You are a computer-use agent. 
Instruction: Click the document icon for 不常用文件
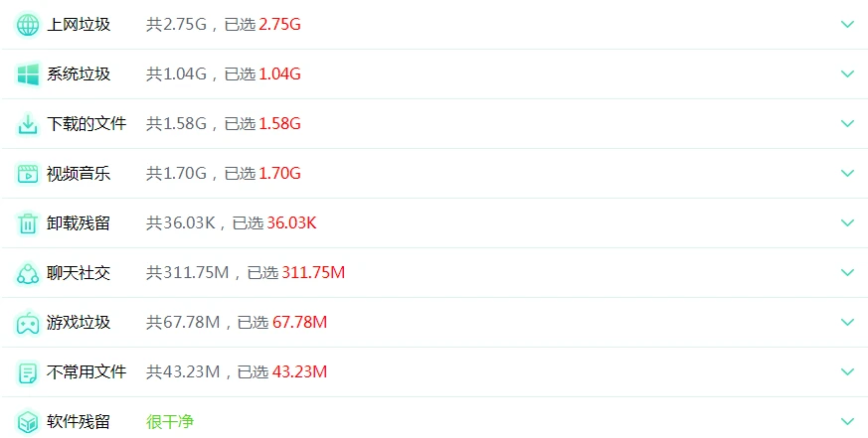click(28, 372)
